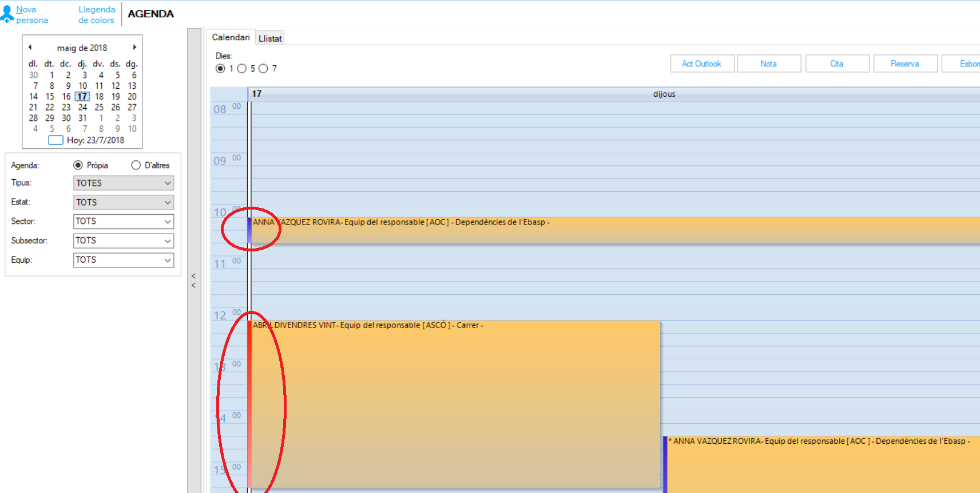980x493 pixels.
Task: Go to next month in mini calendar
Action: [x=134, y=48]
